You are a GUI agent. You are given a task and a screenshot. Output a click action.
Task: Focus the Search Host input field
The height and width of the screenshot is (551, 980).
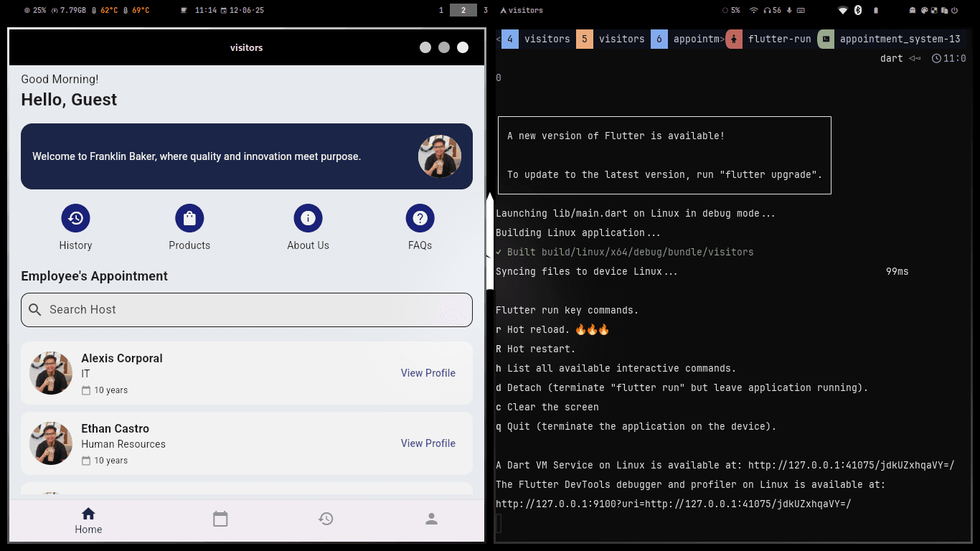click(x=247, y=310)
